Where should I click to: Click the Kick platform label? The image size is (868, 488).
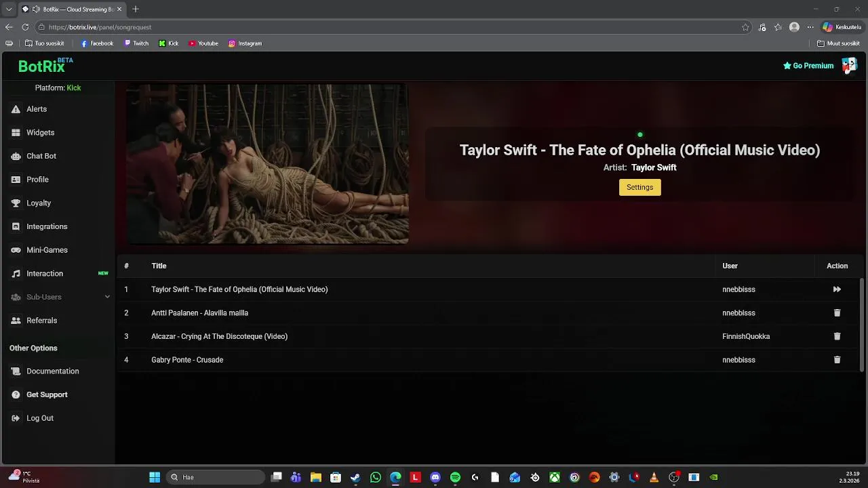click(73, 88)
